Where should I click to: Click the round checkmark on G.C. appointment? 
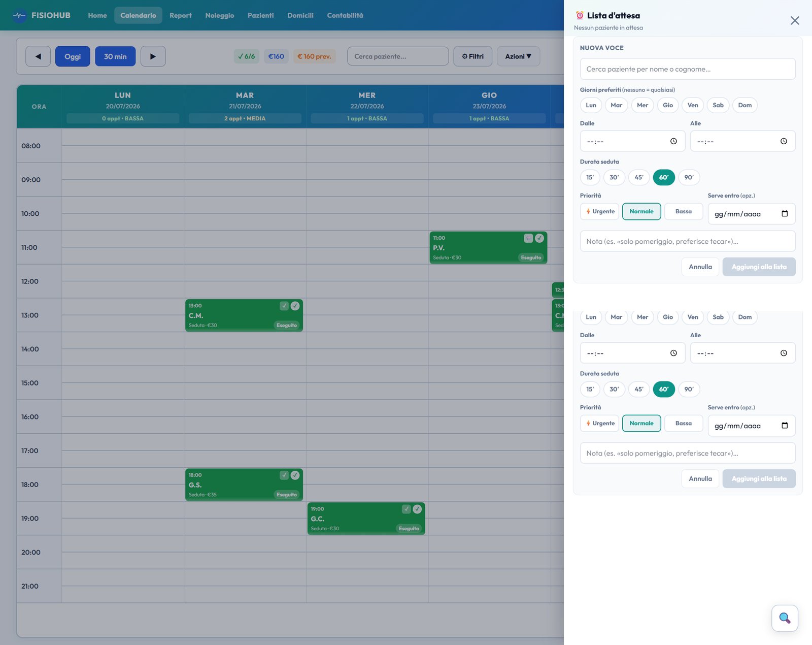pyautogui.click(x=418, y=509)
